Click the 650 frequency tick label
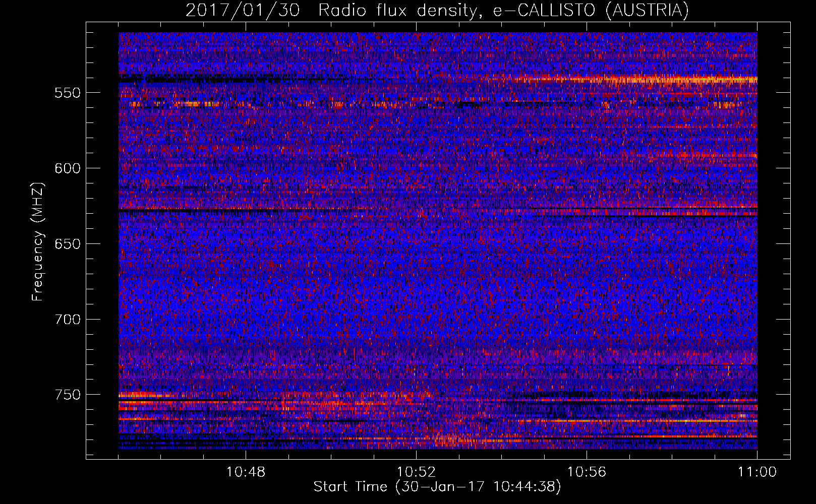 point(68,244)
